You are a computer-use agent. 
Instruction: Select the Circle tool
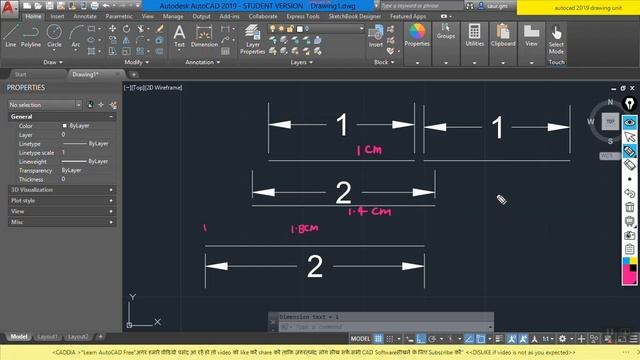coord(54,36)
